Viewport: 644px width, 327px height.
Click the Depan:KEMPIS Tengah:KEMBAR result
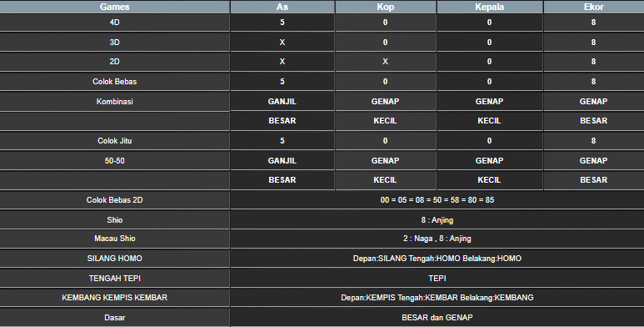pyautogui.click(x=437, y=297)
